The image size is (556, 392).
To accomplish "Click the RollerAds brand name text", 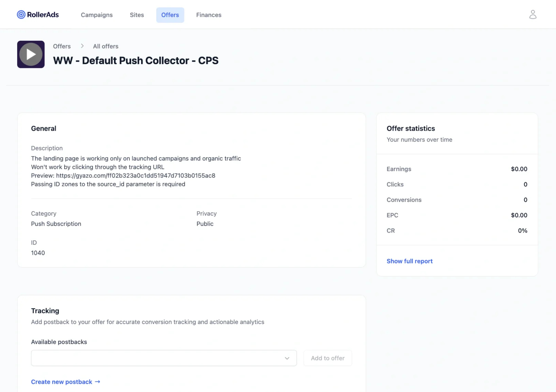I will click(43, 15).
